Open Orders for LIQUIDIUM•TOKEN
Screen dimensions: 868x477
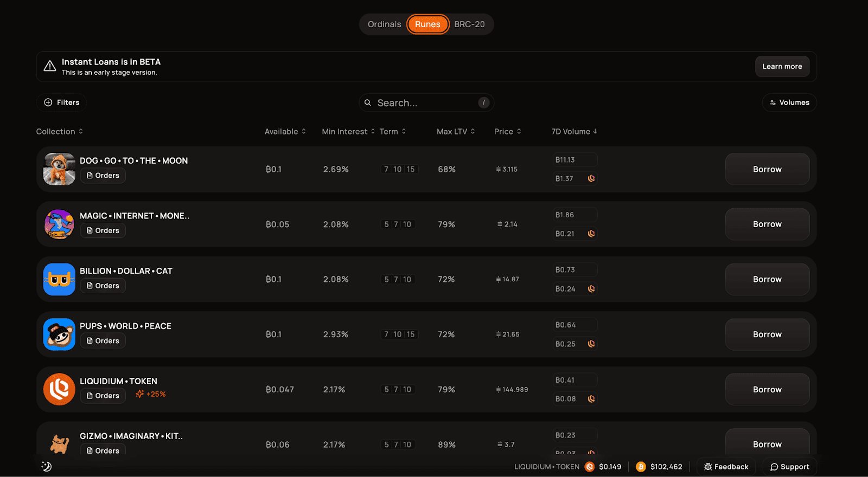pyautogui.click(x=103, y=396)
